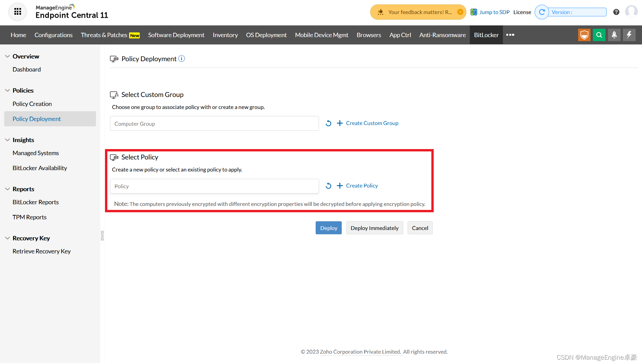
Task: Click plus icon beside Create Policy
Action: (x=340, y=186)
